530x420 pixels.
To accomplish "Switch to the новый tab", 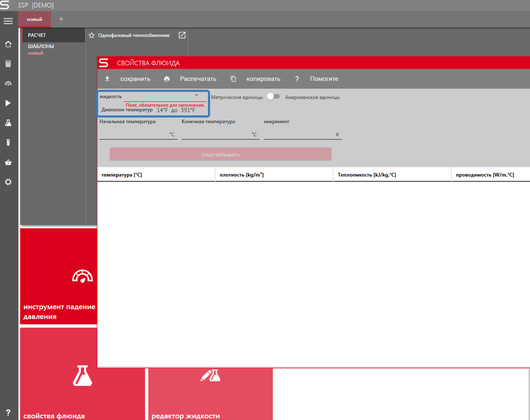I will tap(34, 19).
